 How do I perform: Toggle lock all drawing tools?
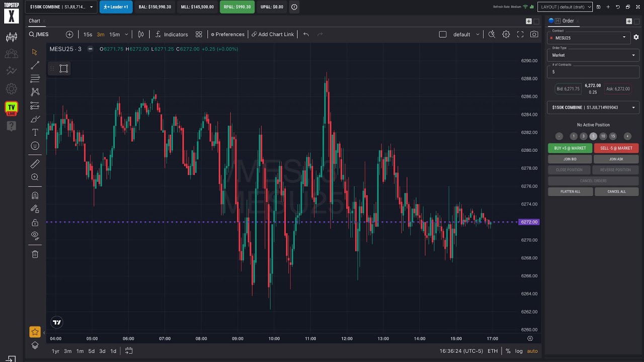(x=35, y=222)
